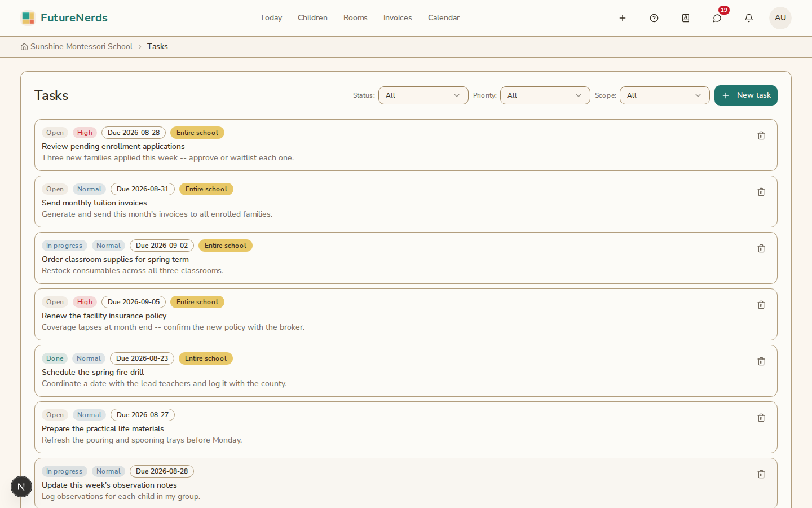Delete the Schedule spring fire drill task
The height and width of the screenshot is (508, 812).
coord(761,361)
